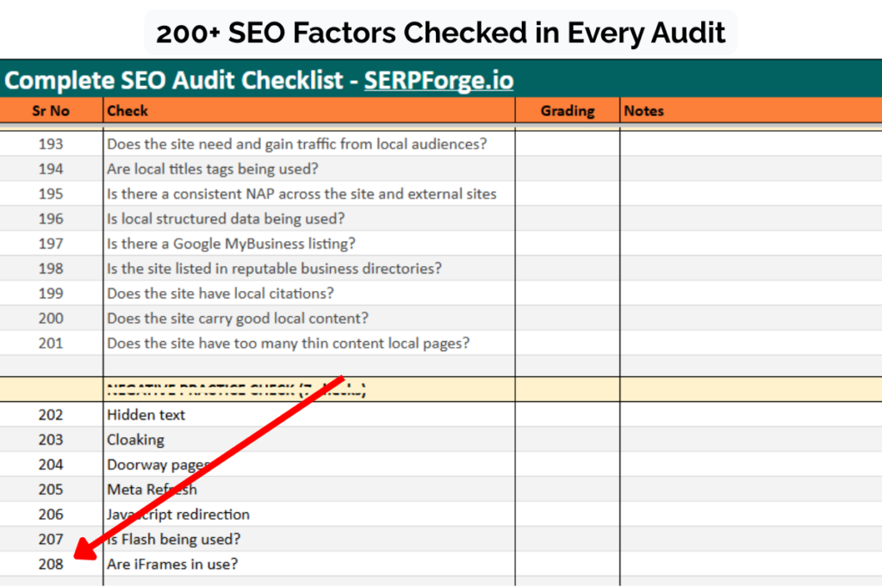The height and width of the screenshot is (588, 882).
Task: Click the Complete SEO Audit Checklist title banner
Action: [172, 80]
